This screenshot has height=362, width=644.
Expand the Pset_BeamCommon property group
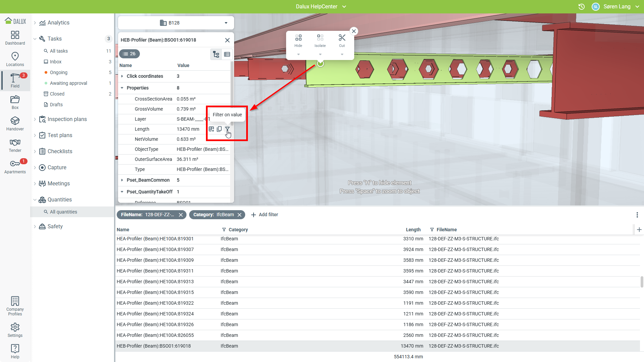click(122, 180)
